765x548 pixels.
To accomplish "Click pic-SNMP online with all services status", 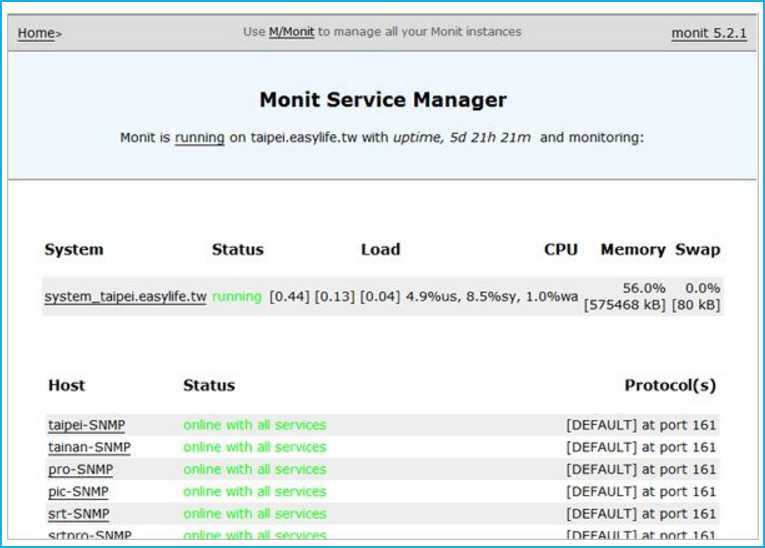I will coord(255,491).
